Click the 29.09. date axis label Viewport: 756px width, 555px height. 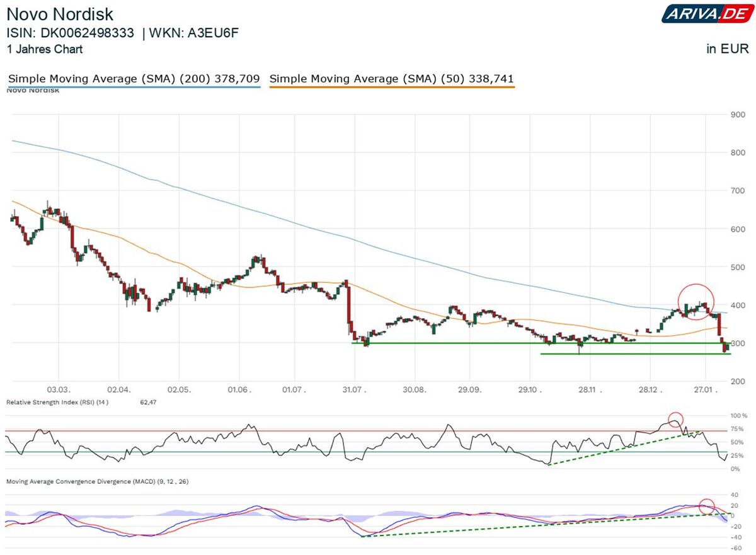470,391
